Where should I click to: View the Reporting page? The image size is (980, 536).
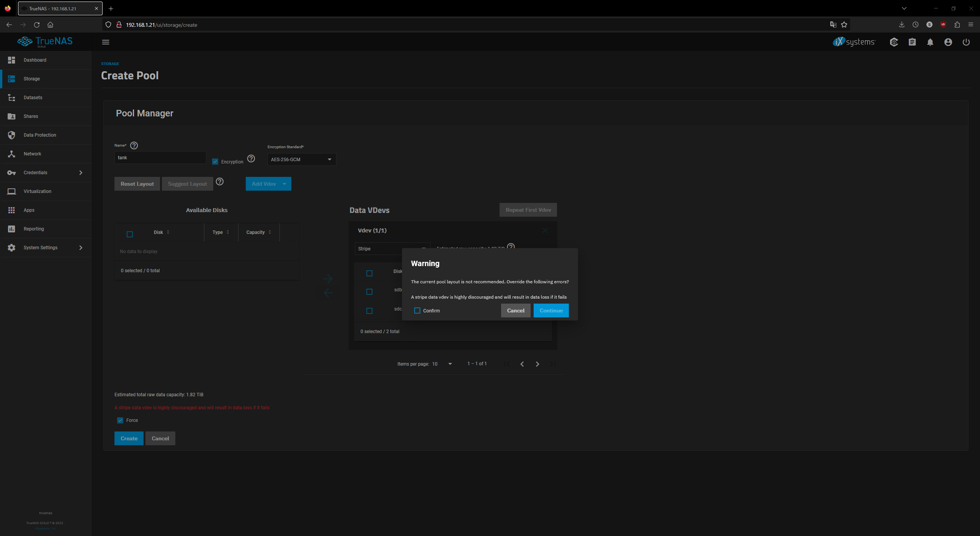(x=34, y=229)
